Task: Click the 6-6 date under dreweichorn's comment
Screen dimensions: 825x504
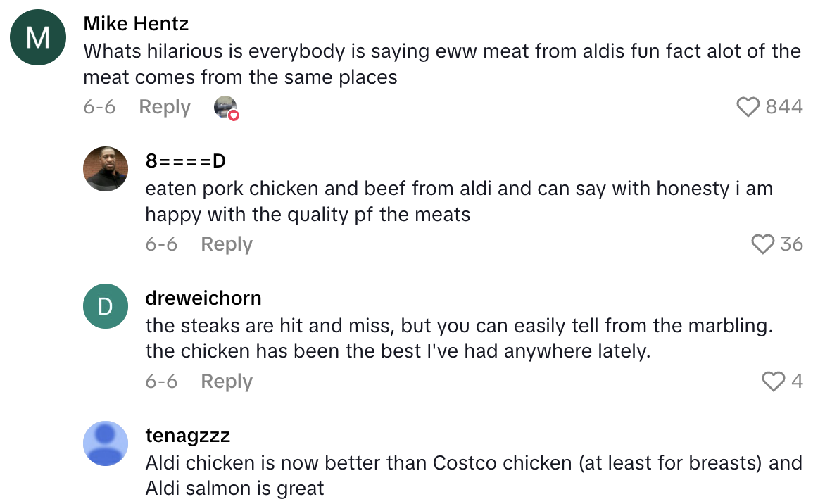Action: (161, 382)
